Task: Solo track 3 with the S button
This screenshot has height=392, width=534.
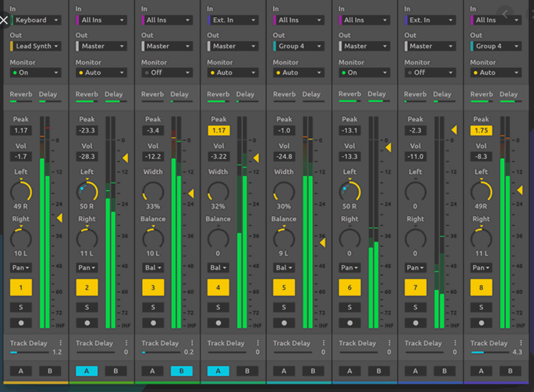Action: (x=153, y=307)
